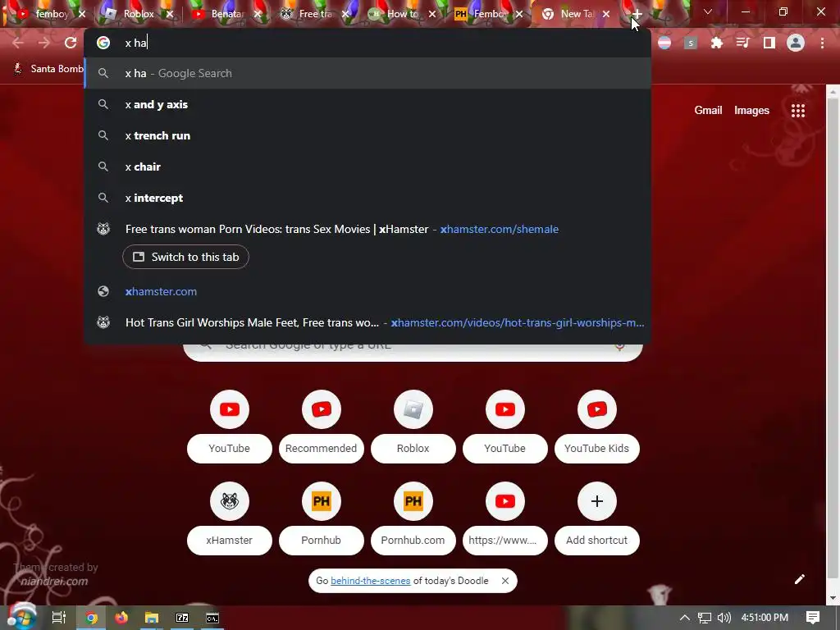840x630 pixels.
Task: Open the Pornhub.com shortcut tile
Action: pos(413,518)
